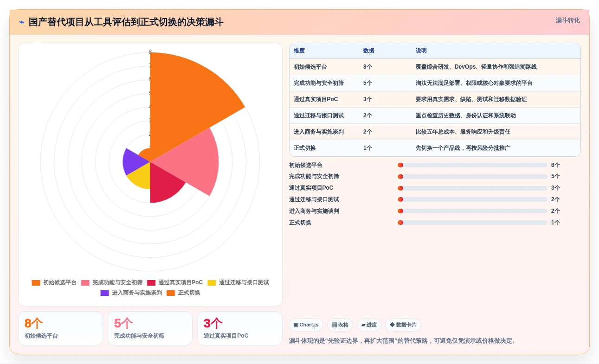Click the 初始候选平台 progress bar
The width and height of the screenshot is (599, 364).
coord(472,165)
